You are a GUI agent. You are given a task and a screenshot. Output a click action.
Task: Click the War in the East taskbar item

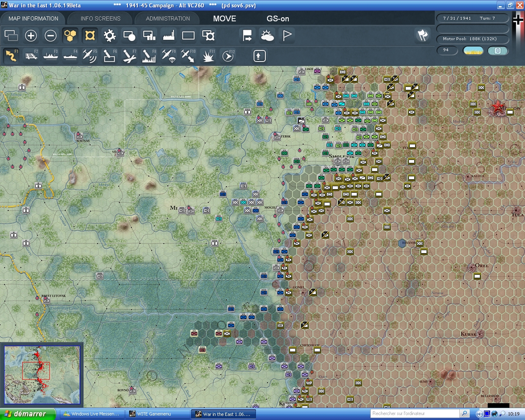[x=224, y=414]
